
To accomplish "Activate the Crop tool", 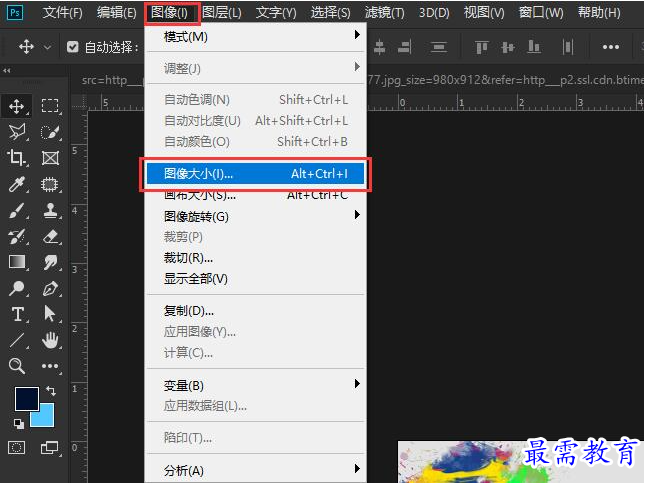I will click(x=16, y=157).
